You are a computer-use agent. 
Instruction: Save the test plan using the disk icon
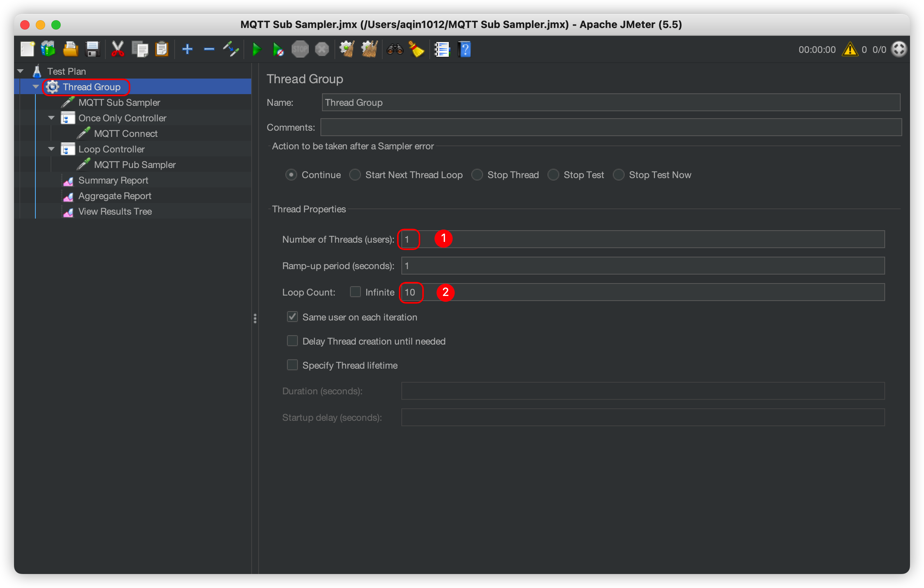pos(92,49)
